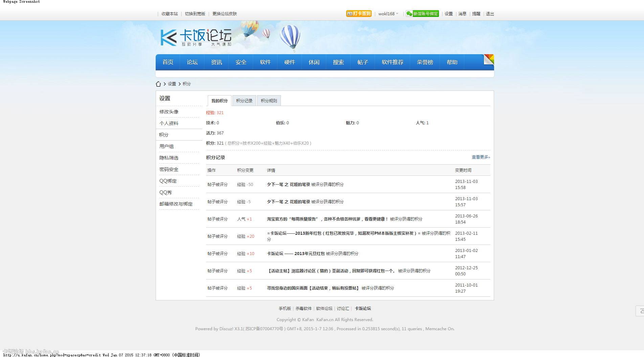The width and height of the screenshot is (644, 357).
Task: Open 软件 in the navigation bar
Action: point(265,62)
